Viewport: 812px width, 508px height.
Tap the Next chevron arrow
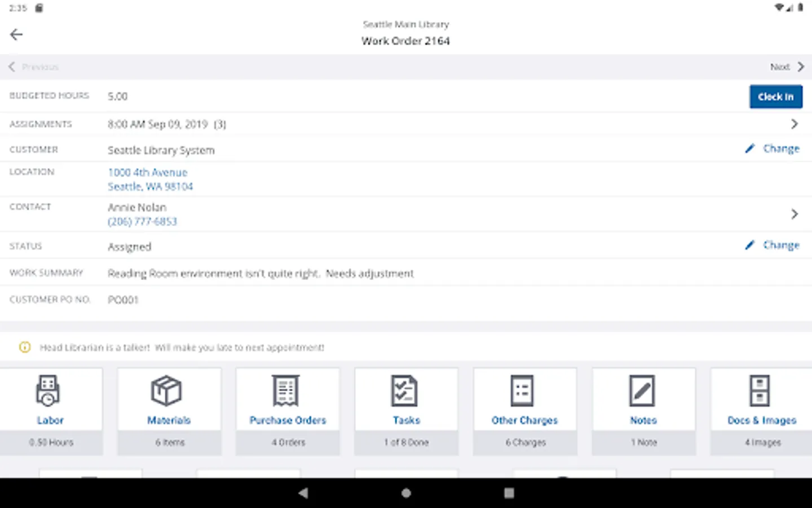coord(801,67)
